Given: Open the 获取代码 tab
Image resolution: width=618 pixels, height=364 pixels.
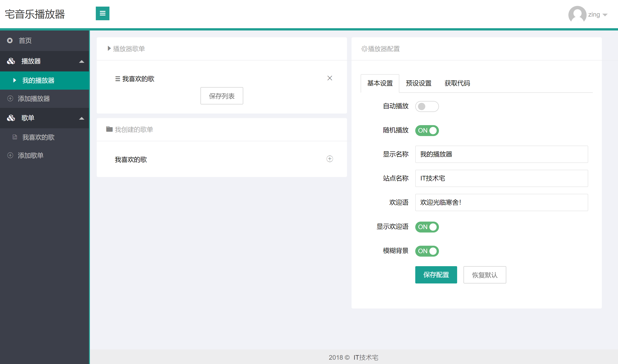Looking at the screenshot, I should [457, 83].
